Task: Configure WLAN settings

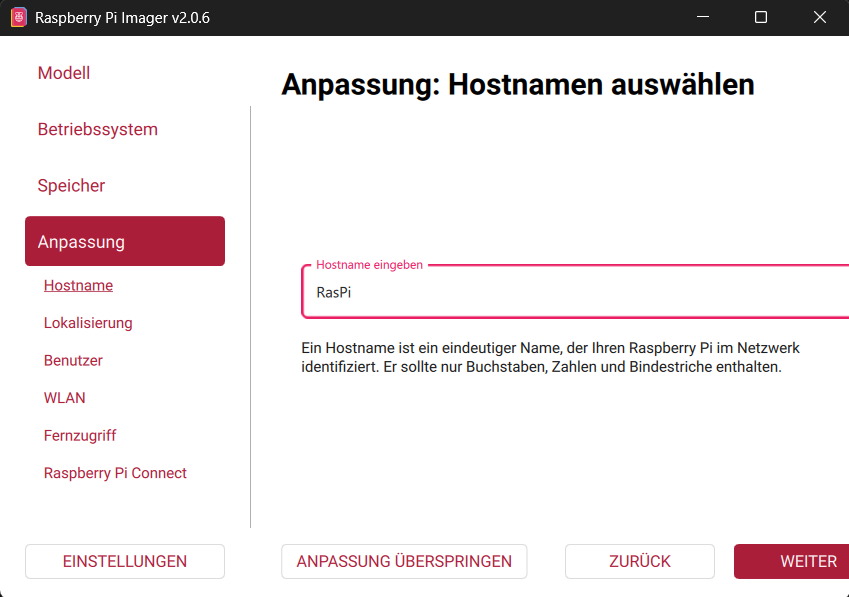Action: click(64, 397)
